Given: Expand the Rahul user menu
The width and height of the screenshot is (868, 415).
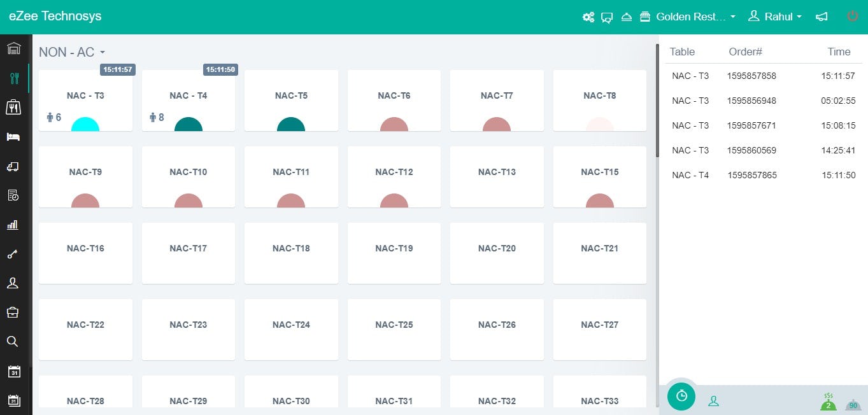Looking at the screenshot, I should (x=775, y=17).
